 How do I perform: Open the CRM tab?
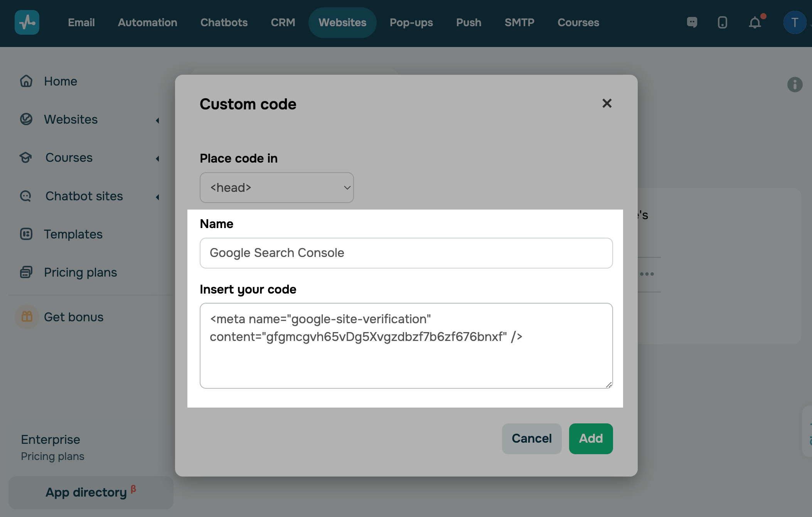pos(283,22)
